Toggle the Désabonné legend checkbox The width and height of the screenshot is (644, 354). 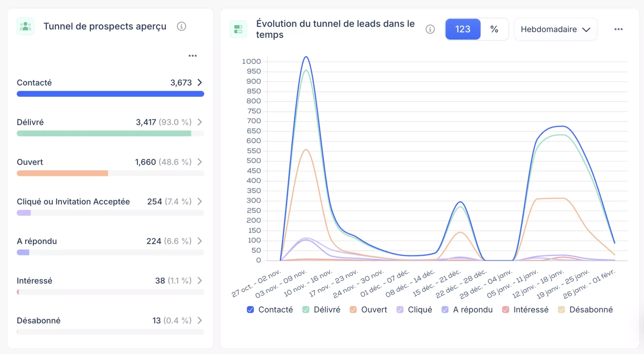click(561, 310)
